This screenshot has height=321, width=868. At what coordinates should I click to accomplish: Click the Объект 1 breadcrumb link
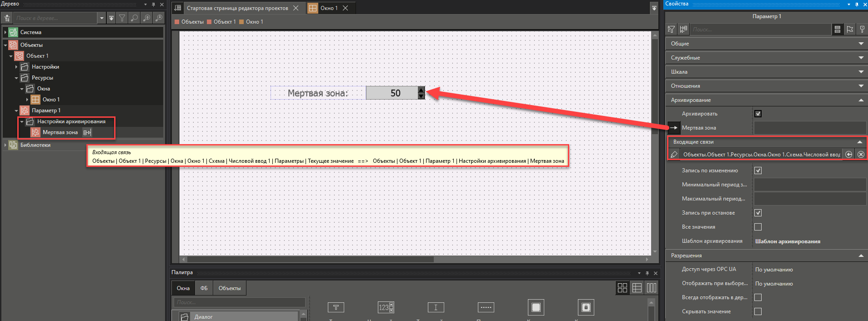pyautogui.click(x=224, y=22)
